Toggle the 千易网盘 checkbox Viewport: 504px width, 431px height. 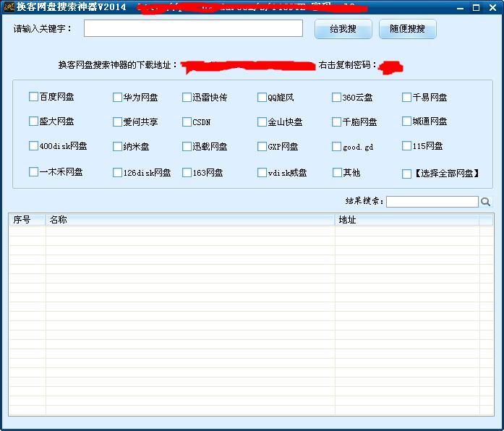(406, 97)
